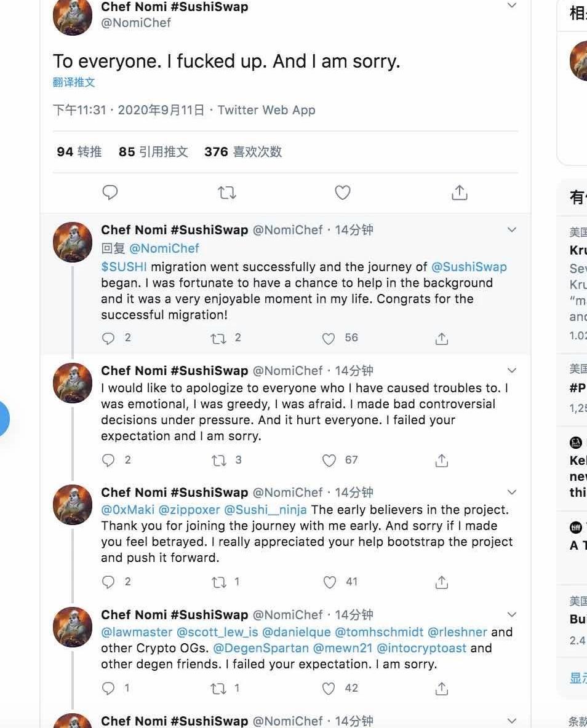Like the $SUSHI migration reply with 56 likes

tap(329, 338)
